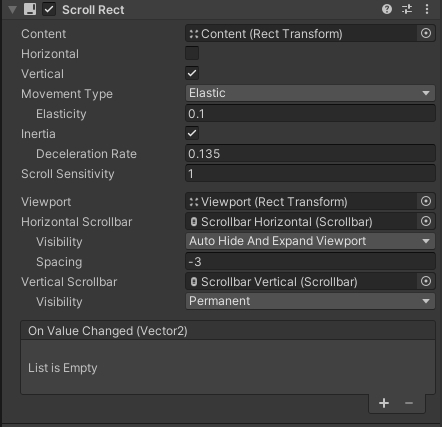This screenshot has height=427, width=442.
Task: Disable the Scroll Rect component checkbox
Action: (49, 9)
